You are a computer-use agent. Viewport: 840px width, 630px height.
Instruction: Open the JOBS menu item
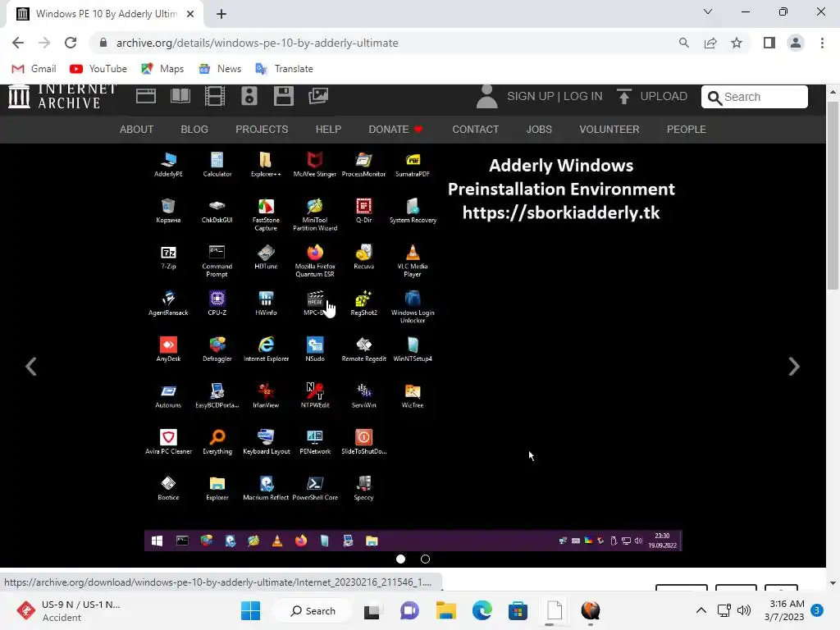click(539, 130)
